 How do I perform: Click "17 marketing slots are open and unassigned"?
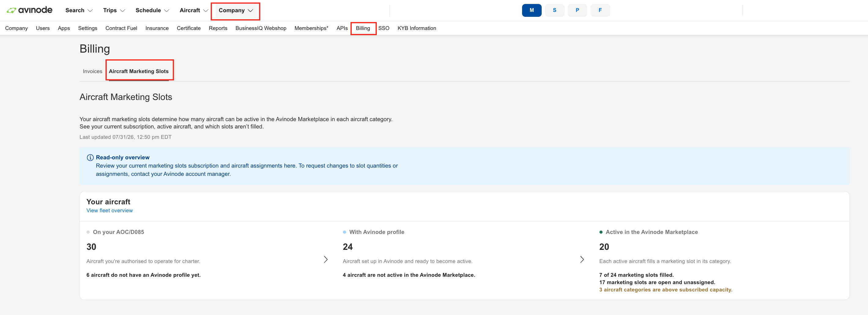point(657,282)
